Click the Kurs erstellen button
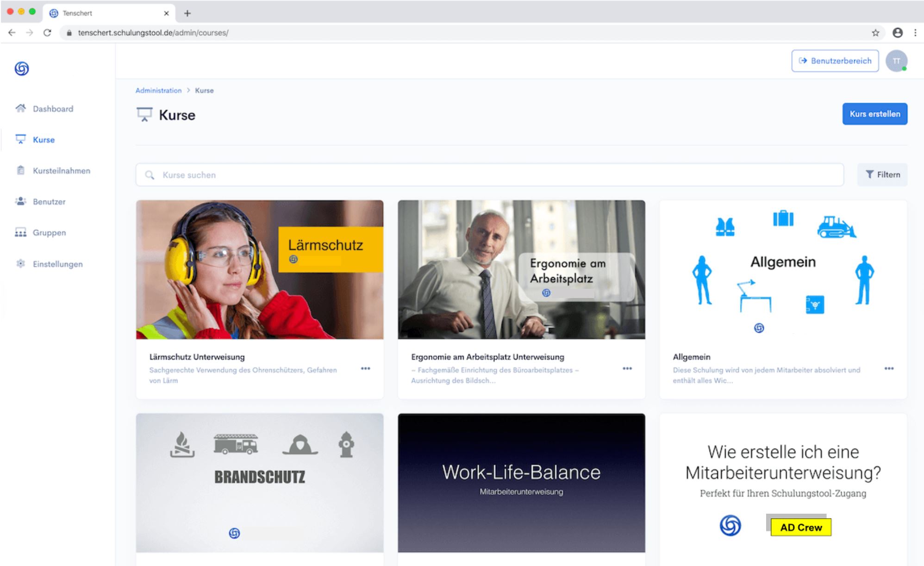Viewport: 924px width, 566px height. [x=874, y=114]
